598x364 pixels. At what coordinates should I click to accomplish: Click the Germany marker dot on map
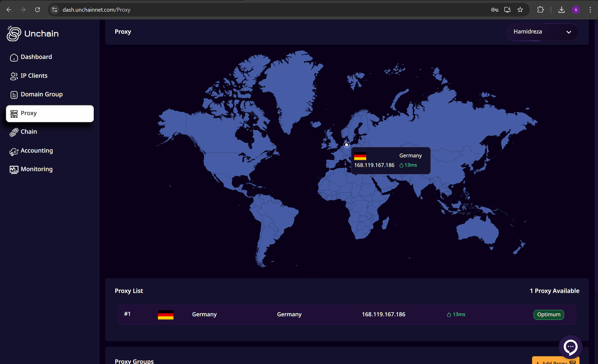coord(346,145)
